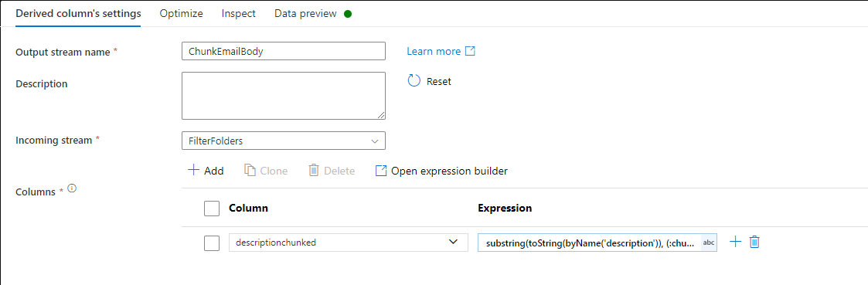868x285 pixels.
Task: Open the Inspect tab
Action: (239, 14)
